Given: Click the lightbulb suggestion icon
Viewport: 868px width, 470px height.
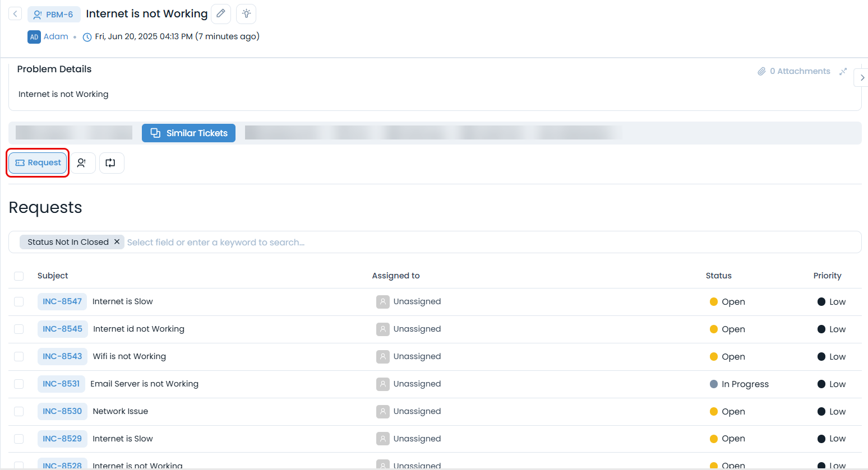Looking at the screenshot, I should [x=246, y=14].
